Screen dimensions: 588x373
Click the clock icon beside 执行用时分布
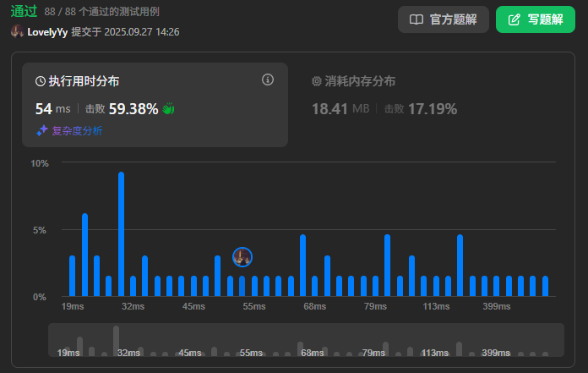point(41,82)
